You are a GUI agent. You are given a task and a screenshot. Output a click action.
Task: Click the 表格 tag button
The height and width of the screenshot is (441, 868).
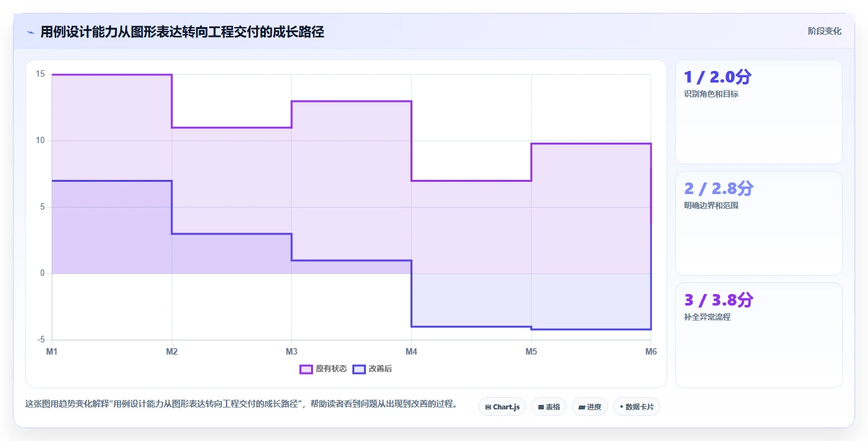coord(549,407)
